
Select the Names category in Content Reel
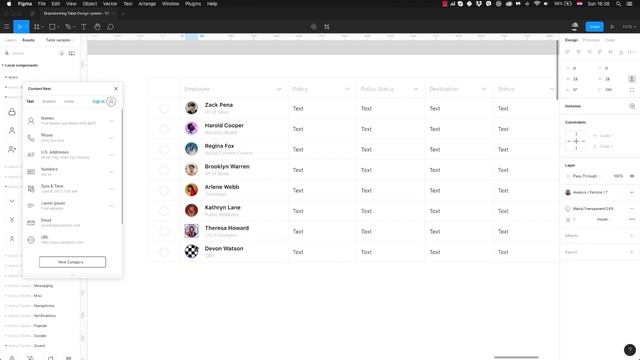point(72,121)
